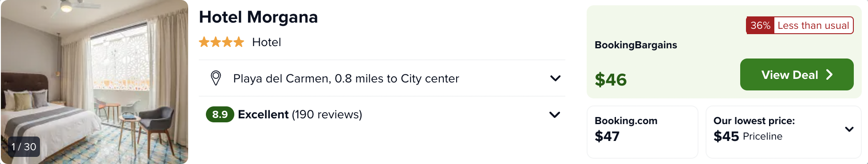
Task: Click the four-star rating icons
Action: tap(221, 42)
